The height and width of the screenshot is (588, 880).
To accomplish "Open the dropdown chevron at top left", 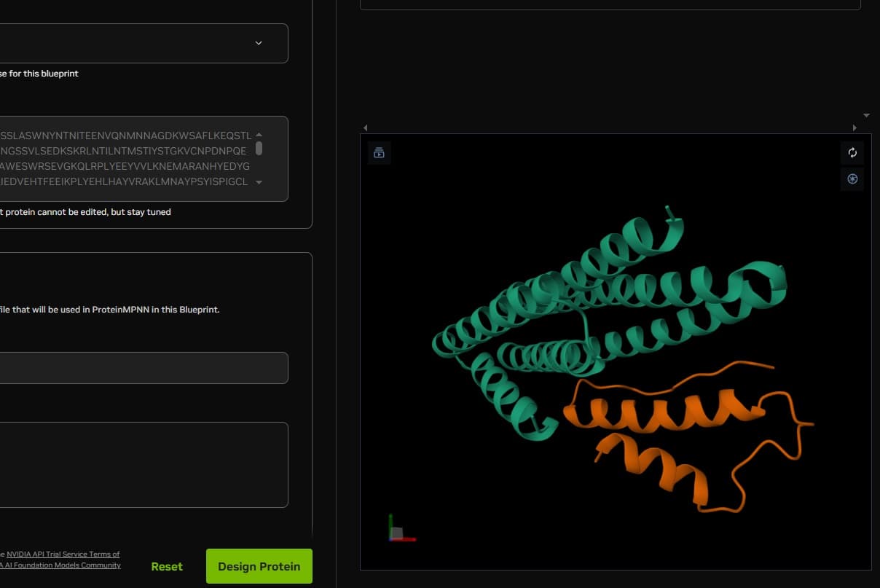I will pyautogui.click(x=258, y=43).
